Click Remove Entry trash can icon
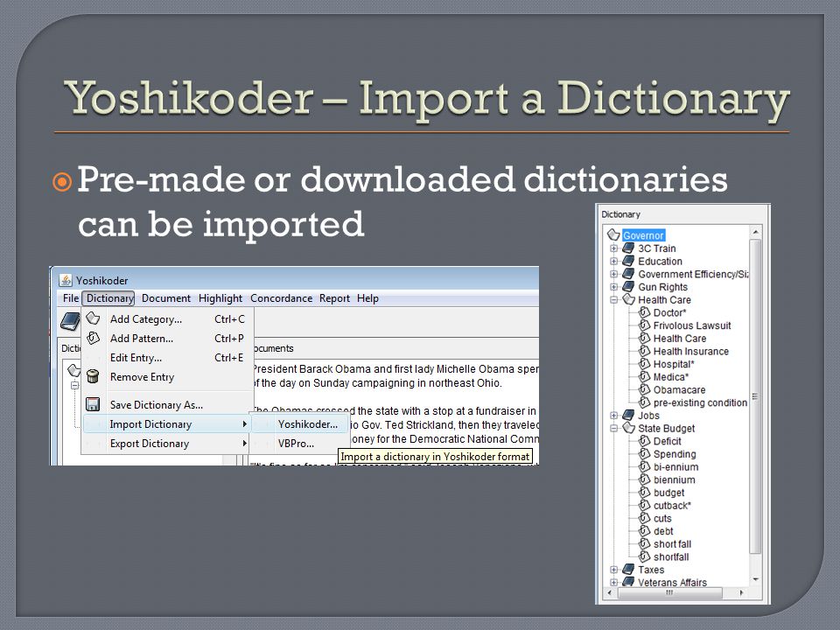840x630 pixels. click(x=93, y=376)
